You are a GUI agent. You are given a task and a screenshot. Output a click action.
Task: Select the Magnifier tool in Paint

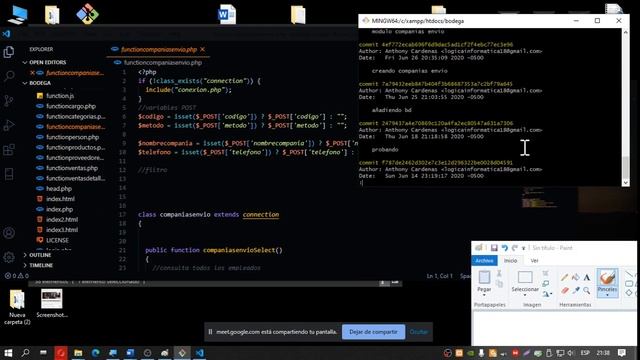click(x=587, y=290)
